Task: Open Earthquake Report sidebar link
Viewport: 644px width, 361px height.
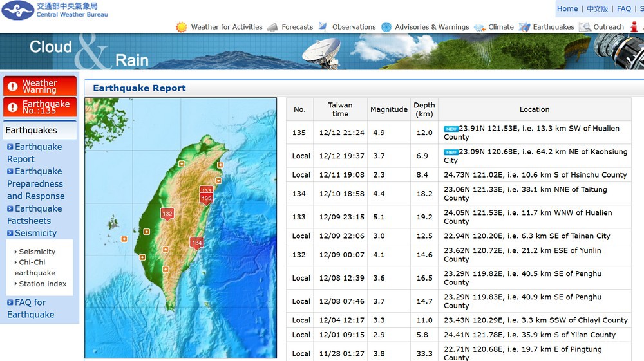Action: 35,153
